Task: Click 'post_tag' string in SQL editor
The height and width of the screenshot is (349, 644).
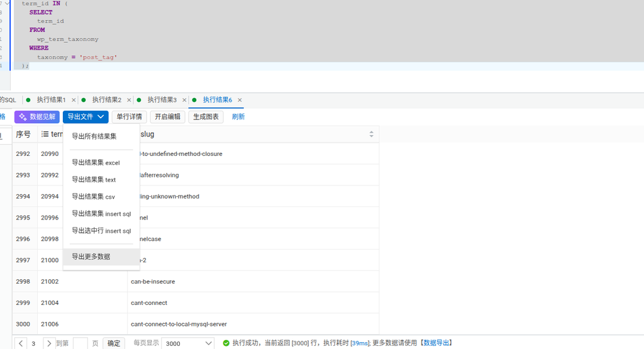Action: click(x=98, y=57)
